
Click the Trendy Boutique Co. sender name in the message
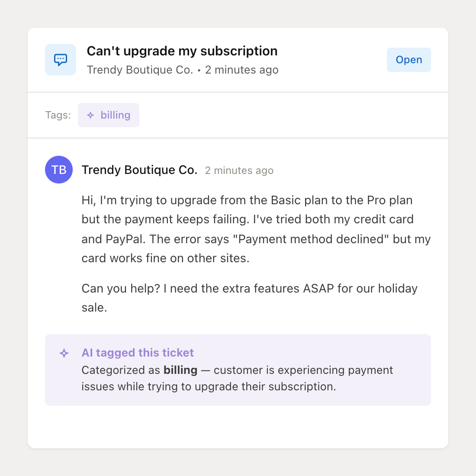(139, 170)
